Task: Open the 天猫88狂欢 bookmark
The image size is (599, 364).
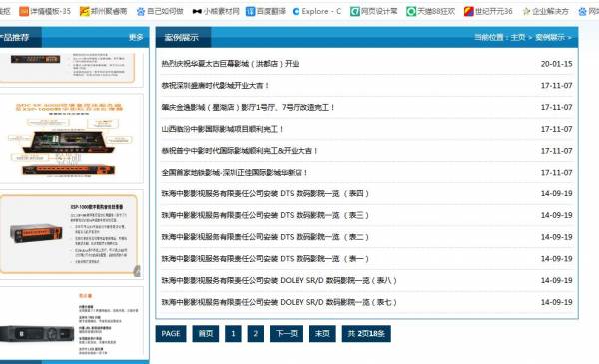Action: [431, 11]
